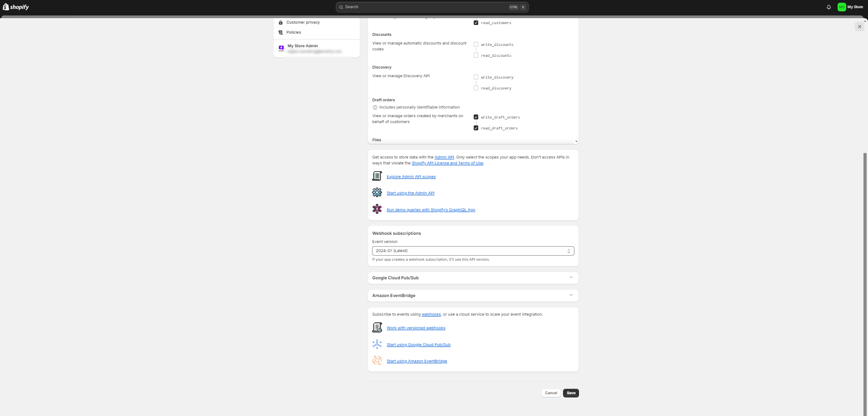Enable the write_discounts checkbox
Image resolution: width=868 pixels, height=416 pixels.
click(x=476, y=44)
